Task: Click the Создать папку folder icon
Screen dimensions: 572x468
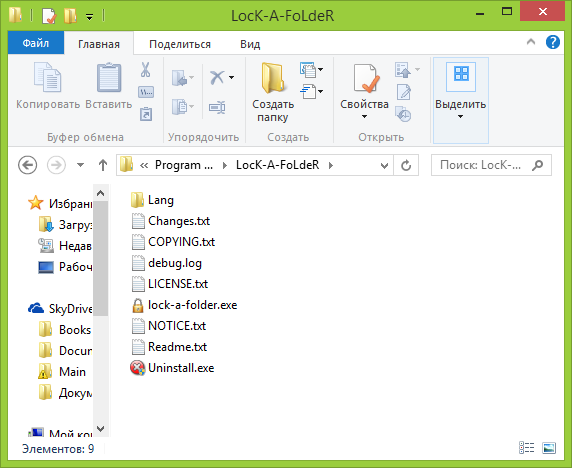Action: click(x=273, y=78)
